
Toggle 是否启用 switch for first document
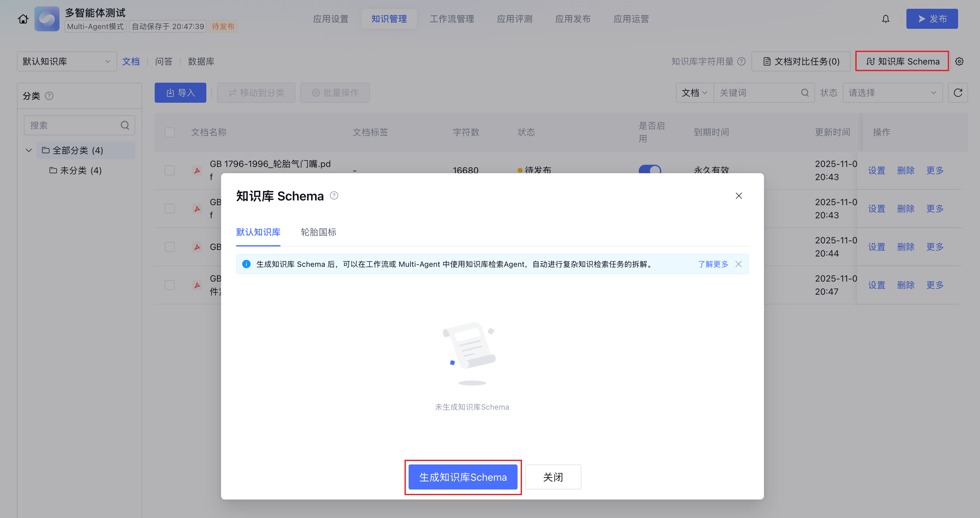(649, 169)
